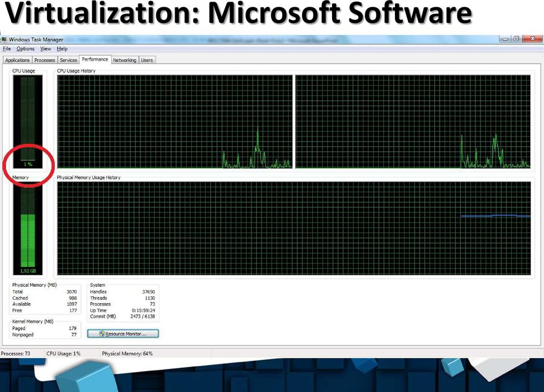The image size is (544, 392).
Task: Launch Resource Monitor from its button
Action: (x=123, y=334)
